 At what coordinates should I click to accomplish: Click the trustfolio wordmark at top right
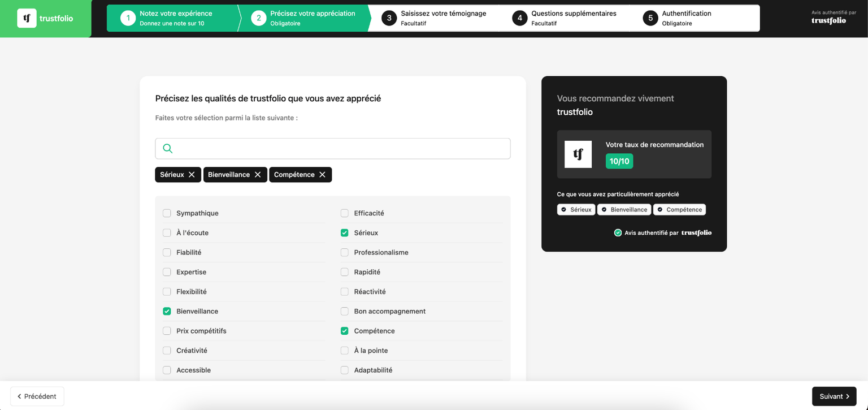pyautogui.click(x=829, y=21)
